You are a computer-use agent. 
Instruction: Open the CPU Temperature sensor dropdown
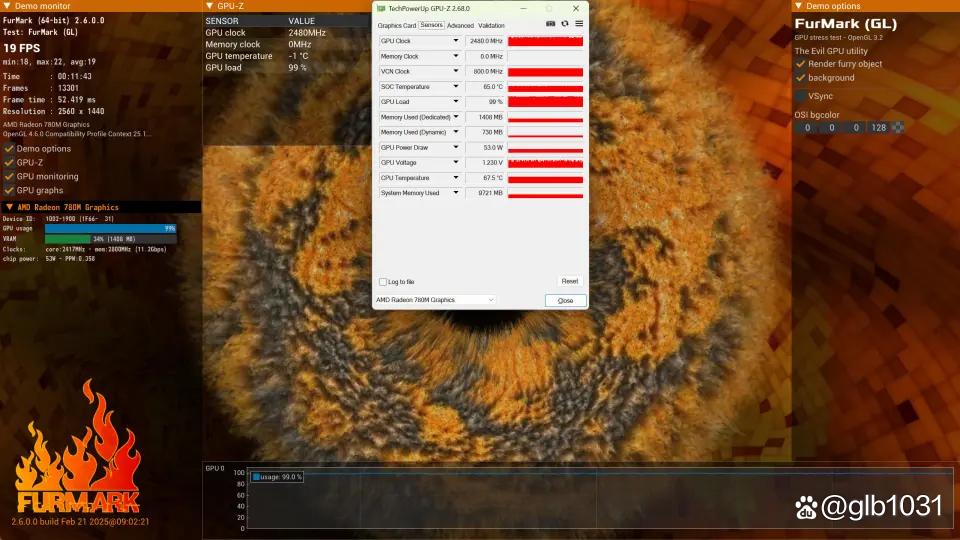(456, 178)
